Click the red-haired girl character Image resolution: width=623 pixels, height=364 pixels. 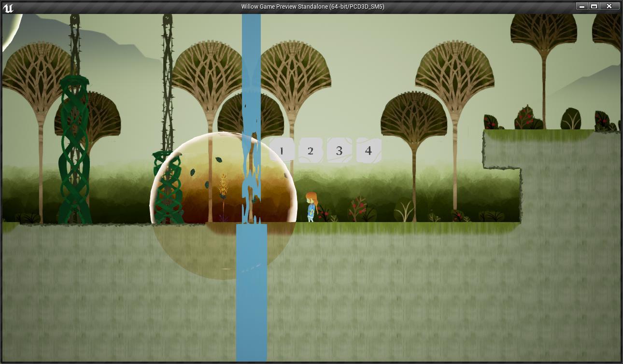[x=311, y=207]
